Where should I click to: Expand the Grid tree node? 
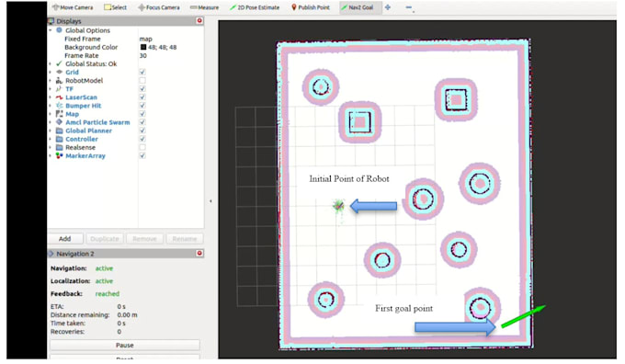51,73
